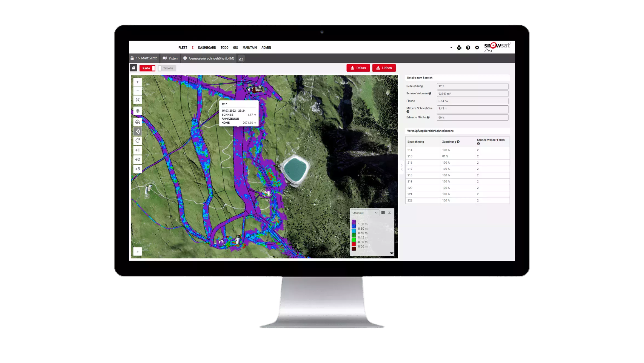Click Erfasste Fläche field 99 %
644x363 pixels.
(472, 117)
